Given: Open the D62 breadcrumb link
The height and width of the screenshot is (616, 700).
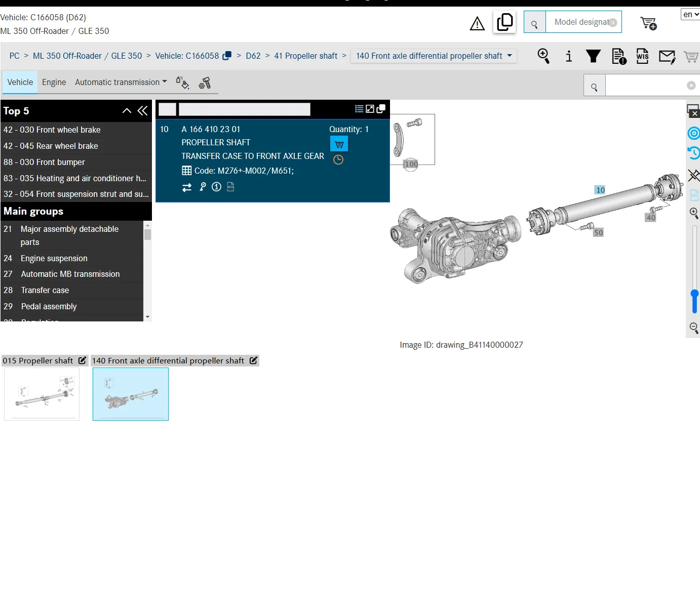Looking at the screenshot, I should coord(253,56).
